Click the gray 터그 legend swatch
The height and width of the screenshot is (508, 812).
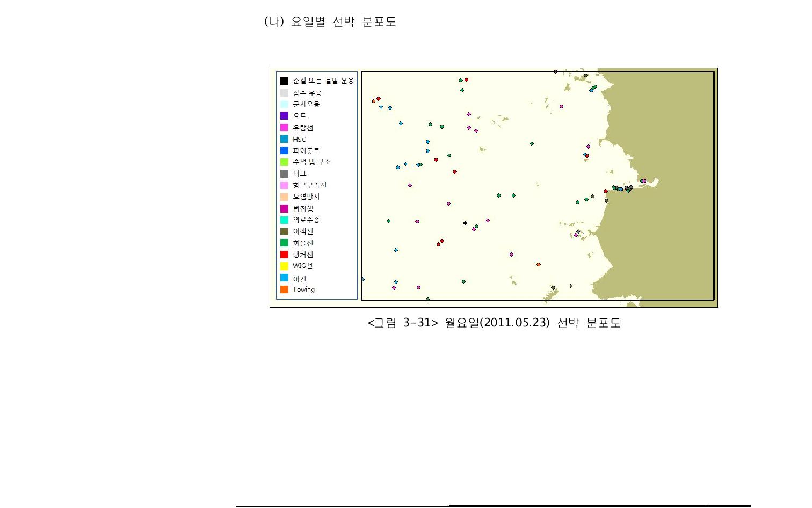point(284,173)
